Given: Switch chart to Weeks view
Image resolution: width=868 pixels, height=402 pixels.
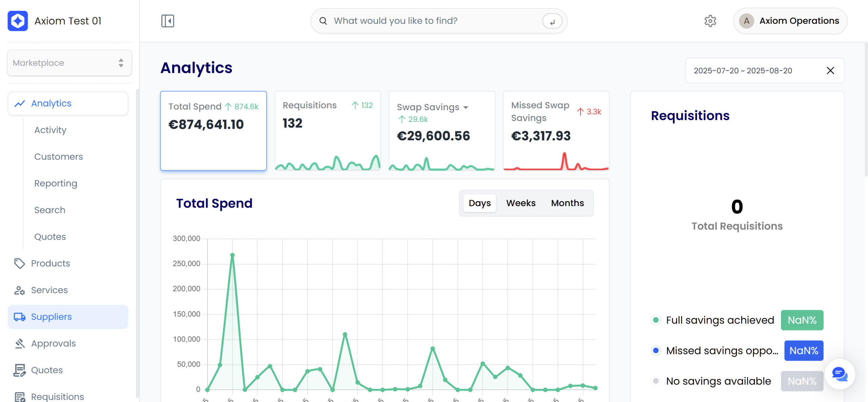Looking at the screenshot, I should [521, 203].
